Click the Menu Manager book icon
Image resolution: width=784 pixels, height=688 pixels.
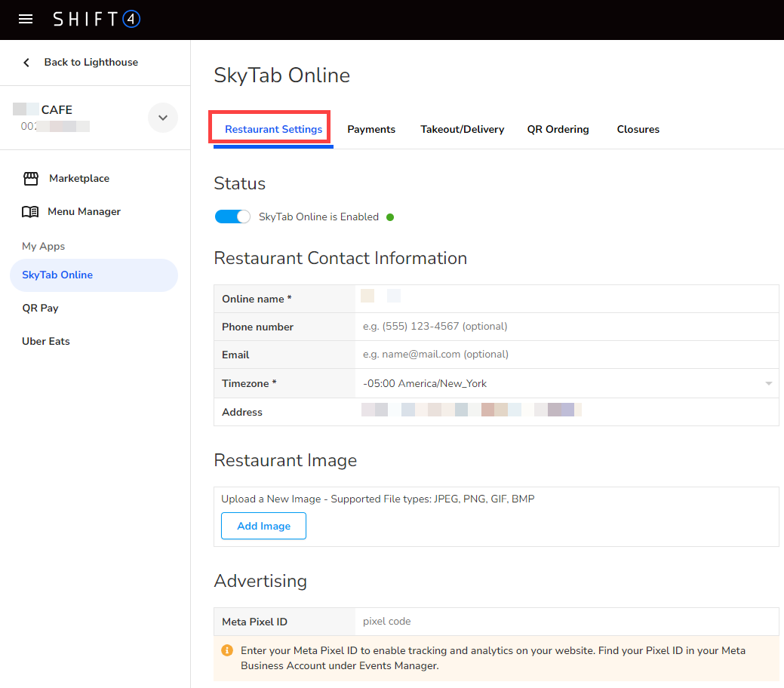[x=30, y=212]
